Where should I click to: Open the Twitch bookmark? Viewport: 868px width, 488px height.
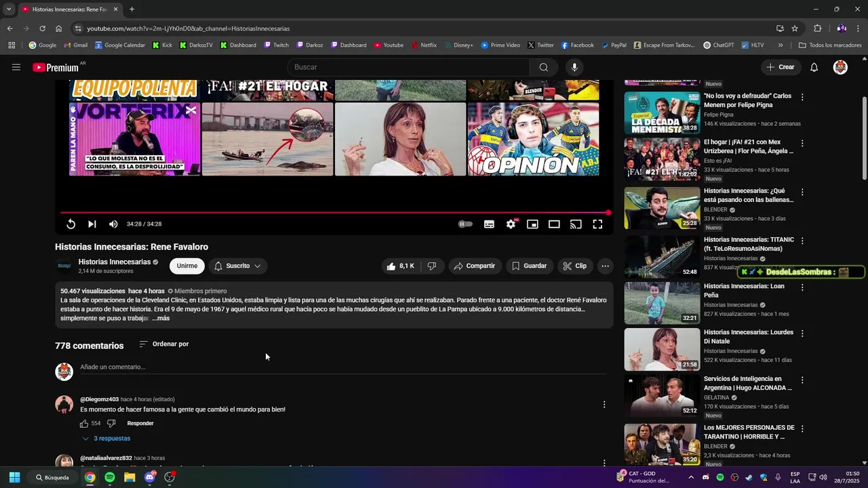point(276,45)
